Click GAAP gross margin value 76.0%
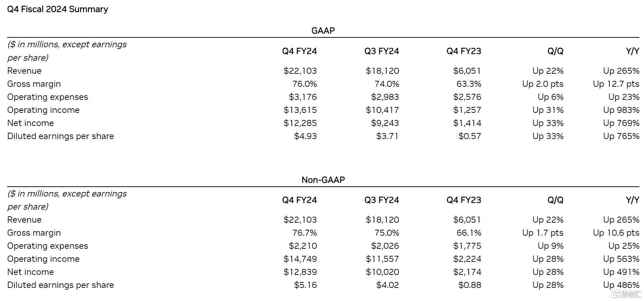Viewport: 644px width, 301px height. click(x=304, y=84)
